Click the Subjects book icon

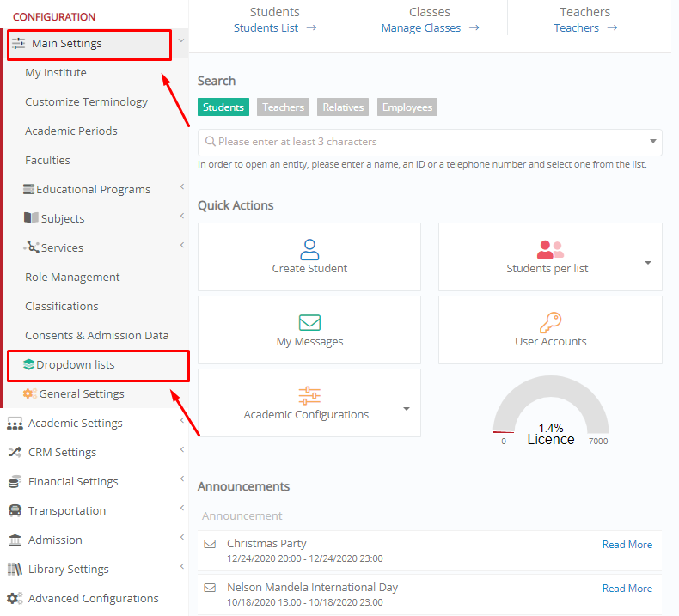[x=31, y=217]
